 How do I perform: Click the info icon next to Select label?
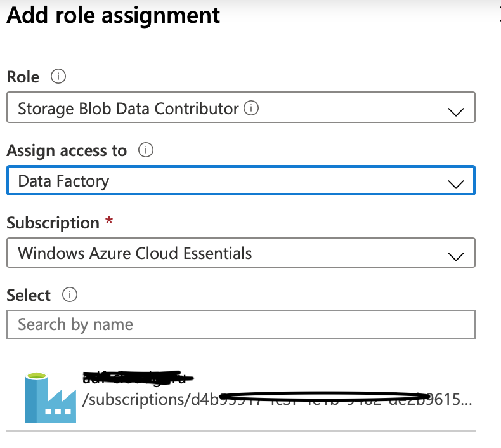[x=70, y=294]
